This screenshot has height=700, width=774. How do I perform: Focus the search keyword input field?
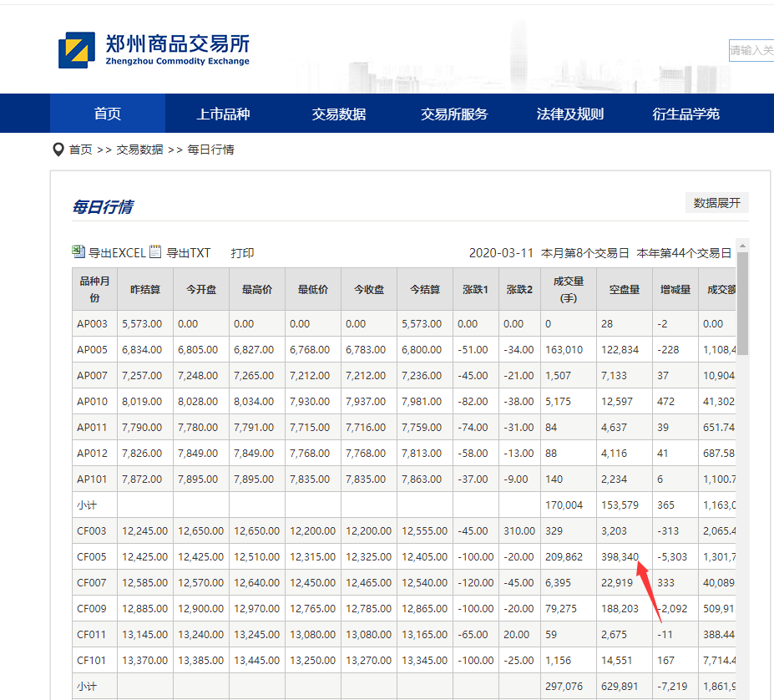pyautogui.click(x=751, y=50)
